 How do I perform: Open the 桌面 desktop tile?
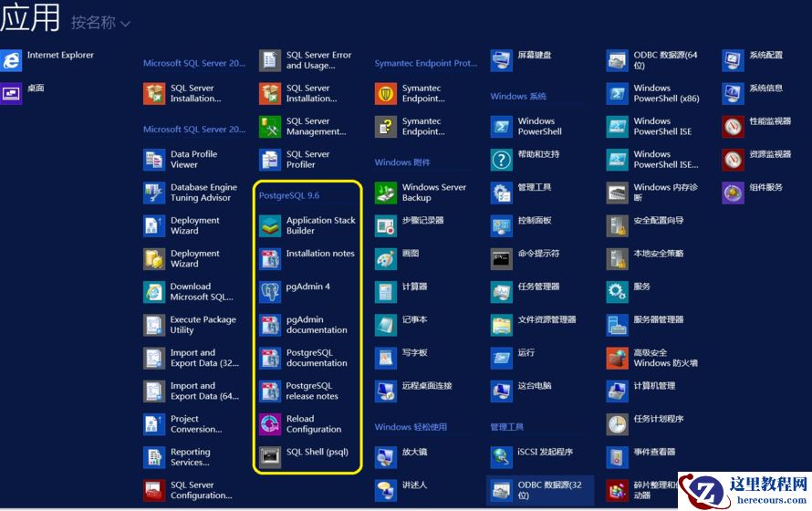(24, 94)
